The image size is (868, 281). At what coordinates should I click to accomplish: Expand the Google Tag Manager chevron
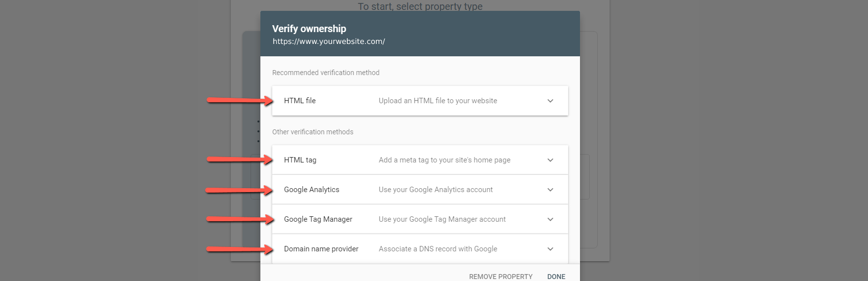pos(550,219)
